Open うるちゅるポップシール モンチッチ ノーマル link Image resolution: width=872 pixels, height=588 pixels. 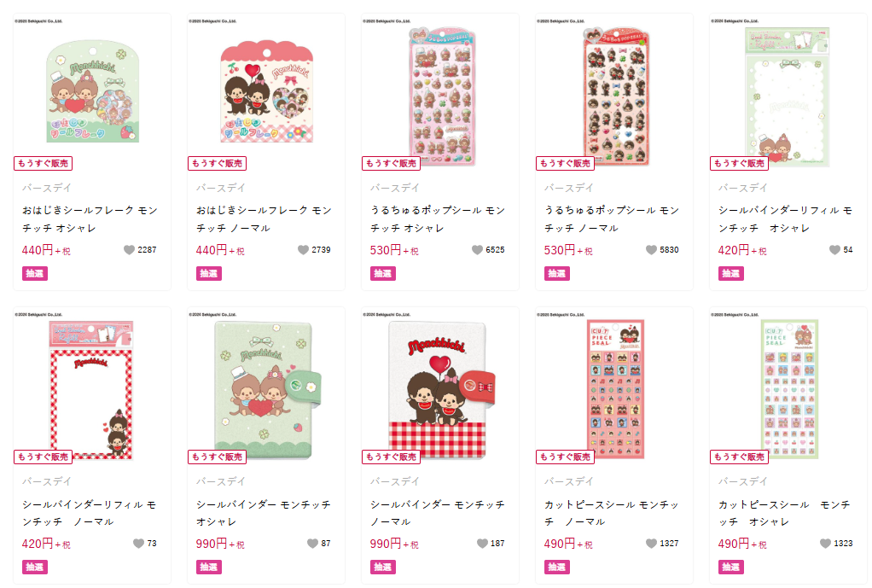(612, 219)
